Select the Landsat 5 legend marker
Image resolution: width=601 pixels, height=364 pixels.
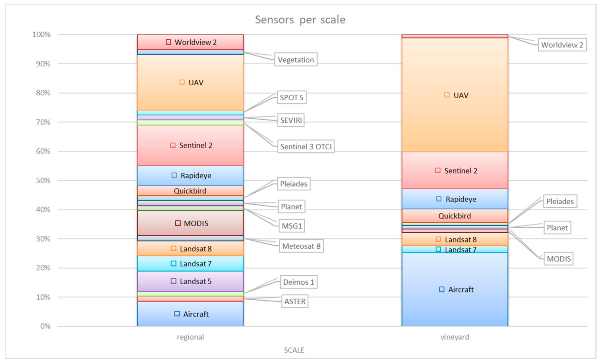173,281
